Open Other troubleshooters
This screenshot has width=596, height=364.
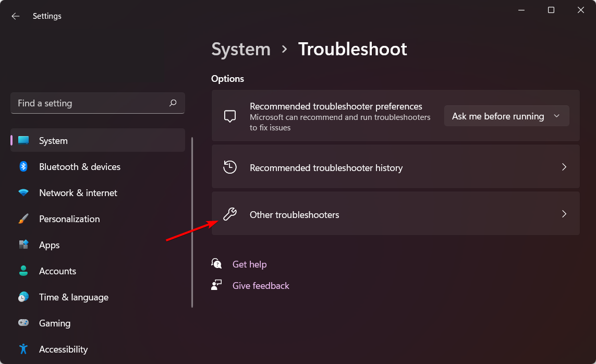tap(396, 213)
